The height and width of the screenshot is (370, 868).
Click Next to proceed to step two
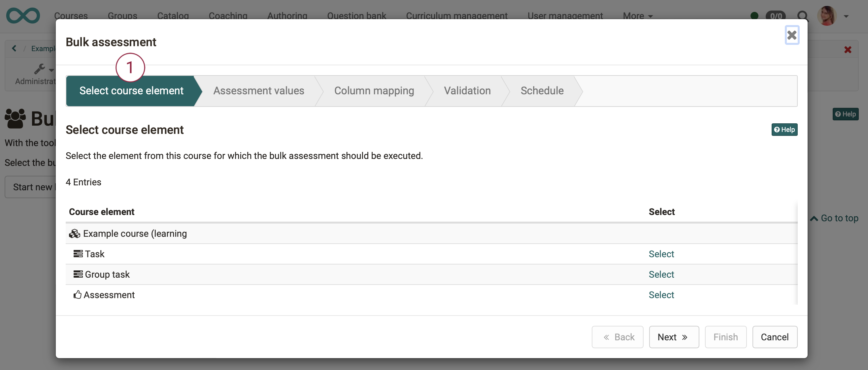tap(672, 336)
